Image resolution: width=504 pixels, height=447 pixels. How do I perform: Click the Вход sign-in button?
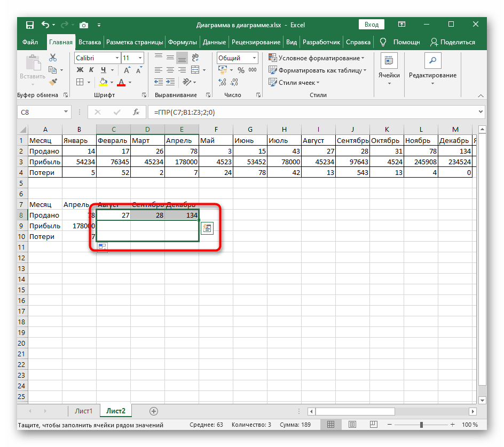pos(372,25)
